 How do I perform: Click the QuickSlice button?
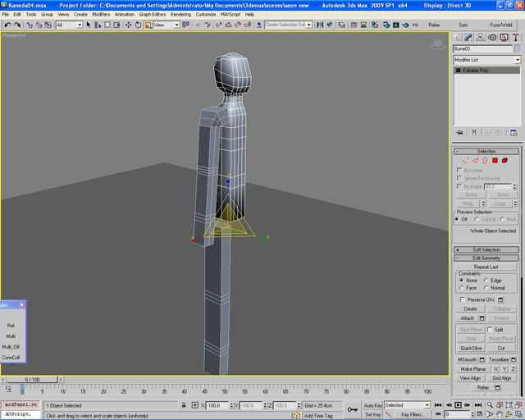(x=471, y=348)
